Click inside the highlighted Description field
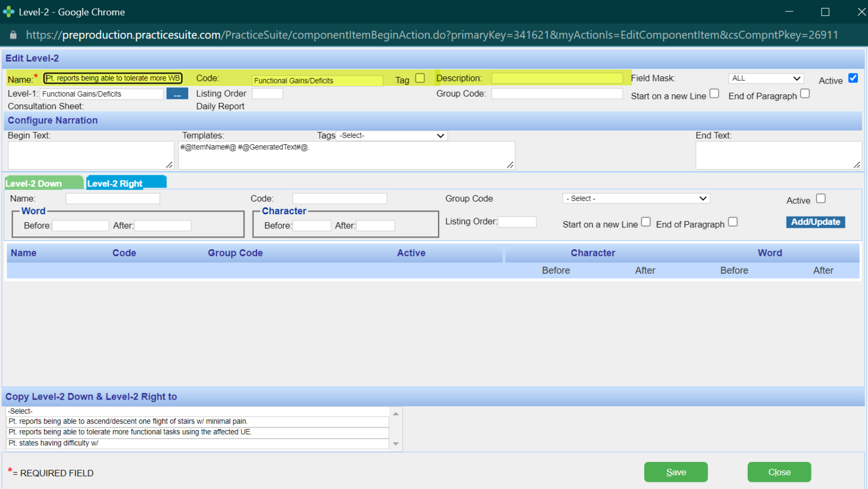This screenshot has height=489, width=868. 558,77
